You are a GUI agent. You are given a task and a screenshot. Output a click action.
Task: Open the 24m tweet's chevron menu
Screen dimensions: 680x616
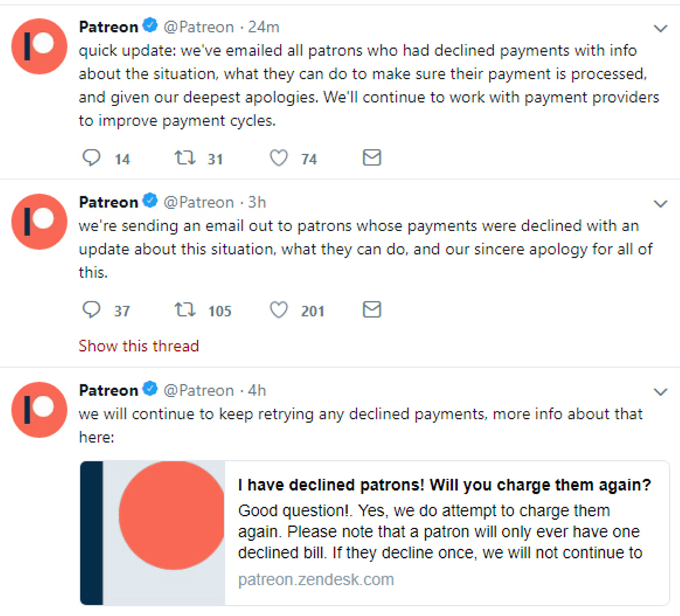[660, 28]
